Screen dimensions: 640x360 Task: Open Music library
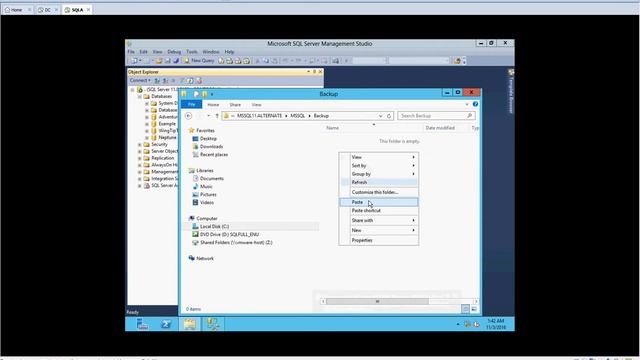tap(206, 187)
